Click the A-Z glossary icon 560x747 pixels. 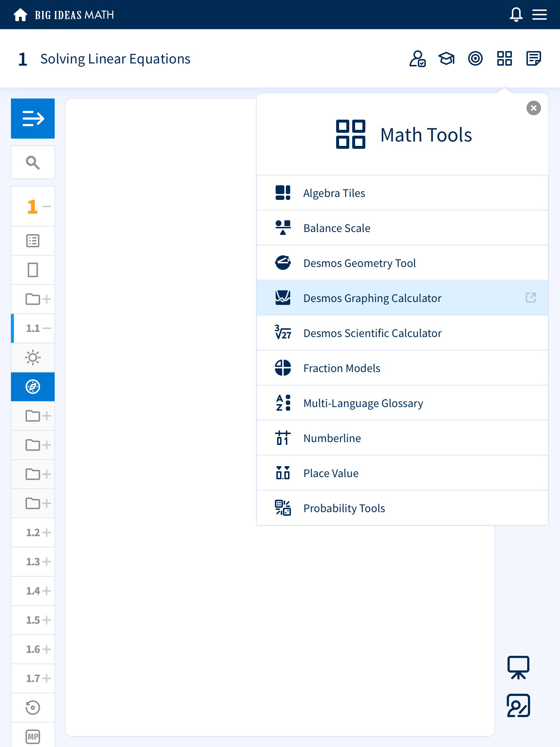pos(283,403)
